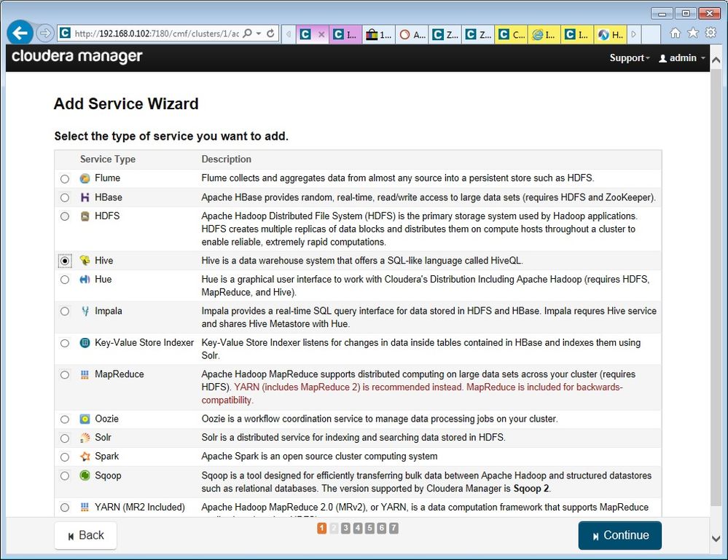Click the HBase service icon

pos(85,197)
